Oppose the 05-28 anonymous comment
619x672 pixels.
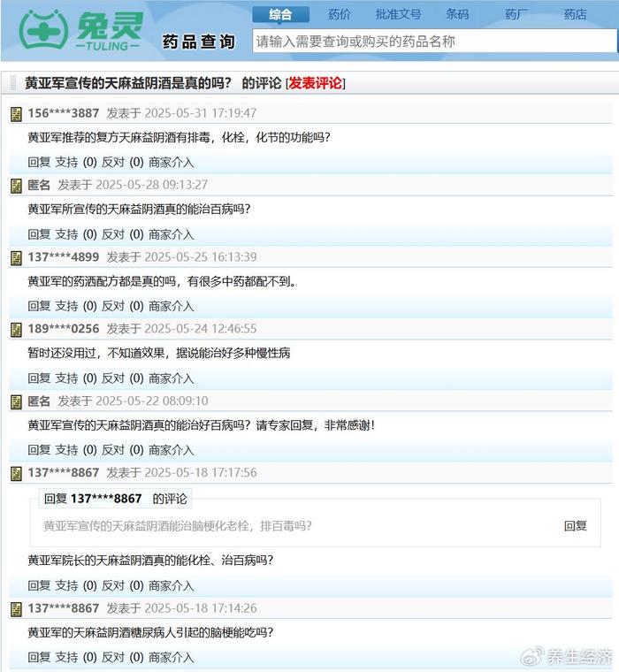[112, 234]
